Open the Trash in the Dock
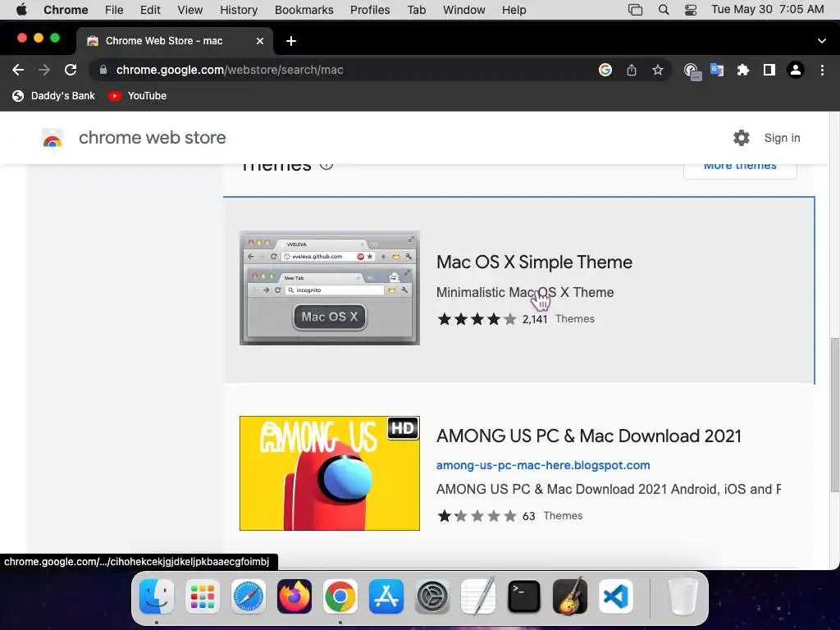Screen dimensions: 840x630 pyautogui.click(x=683, y=596)
